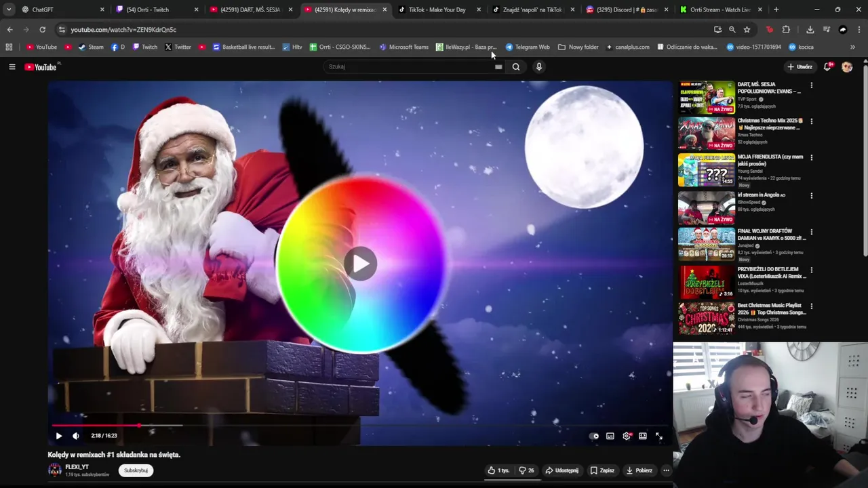
Task: Open options for Best Christmas Music Playlist
Action: click(x=811, y=306)
